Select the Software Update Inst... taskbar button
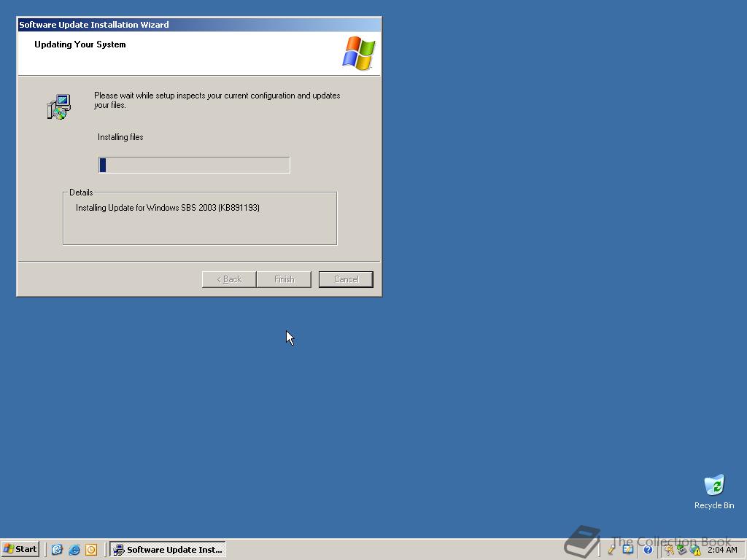This screenshot has height=560, width=747. [168, 550]
